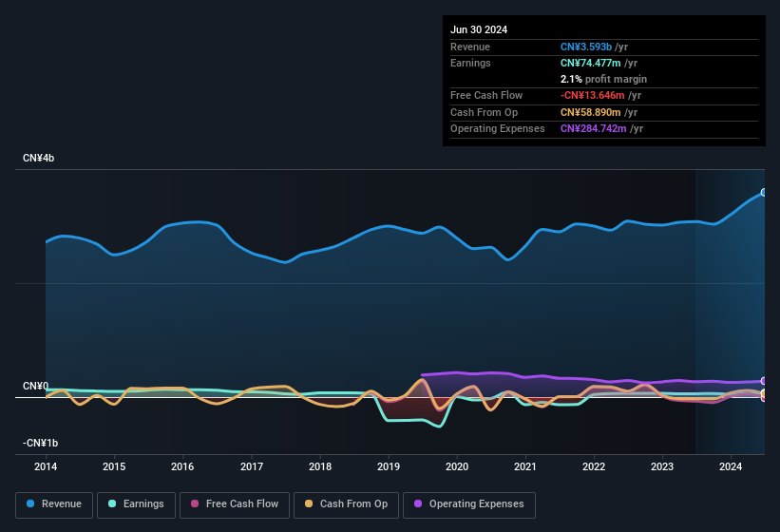Click the Revenue label in tooltip

click(x=470, y=47)
